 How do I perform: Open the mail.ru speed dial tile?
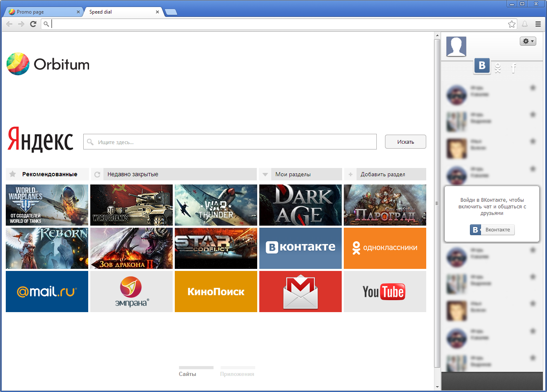(47, 292)
